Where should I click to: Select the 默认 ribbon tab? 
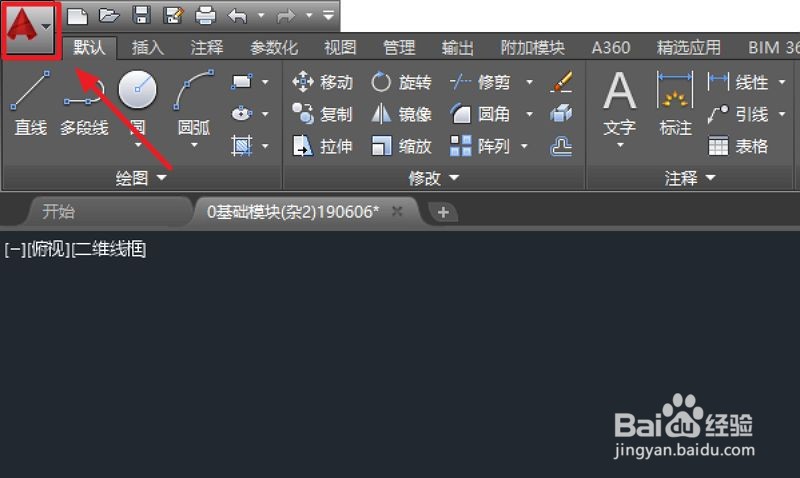click(x=89, y=47)
